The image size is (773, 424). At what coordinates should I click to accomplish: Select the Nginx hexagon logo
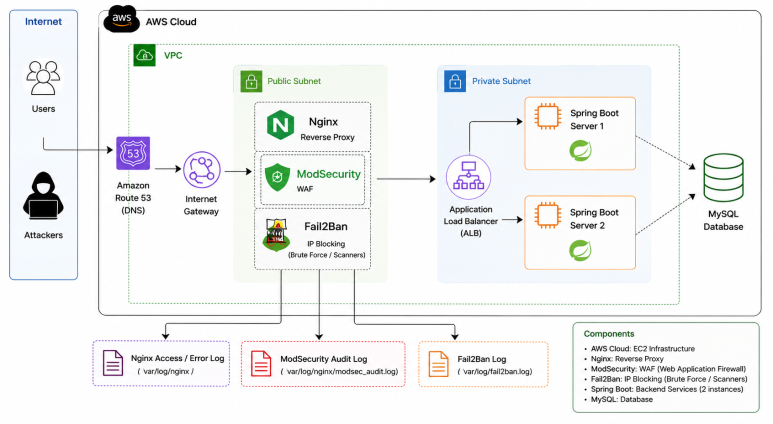[280, 125]
